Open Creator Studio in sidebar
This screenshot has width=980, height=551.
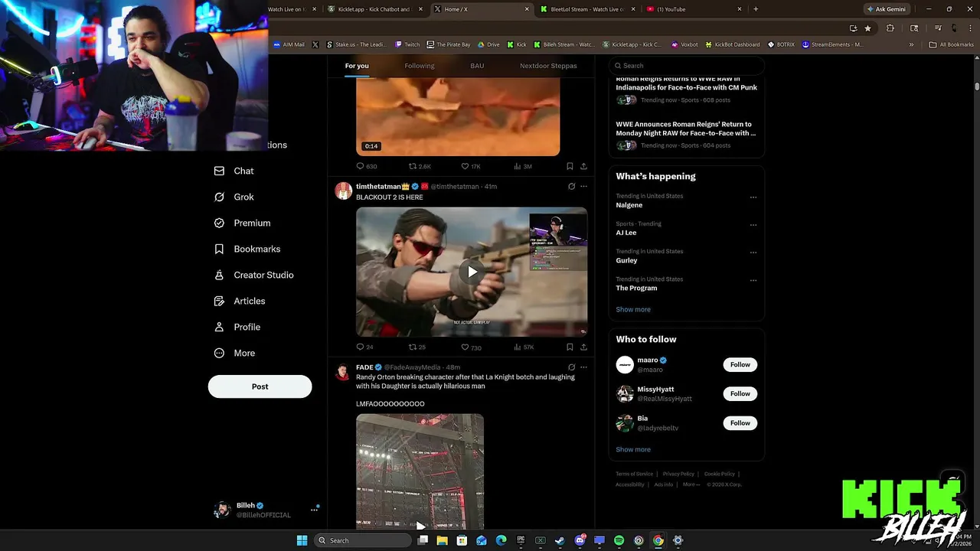coord(253,275)
